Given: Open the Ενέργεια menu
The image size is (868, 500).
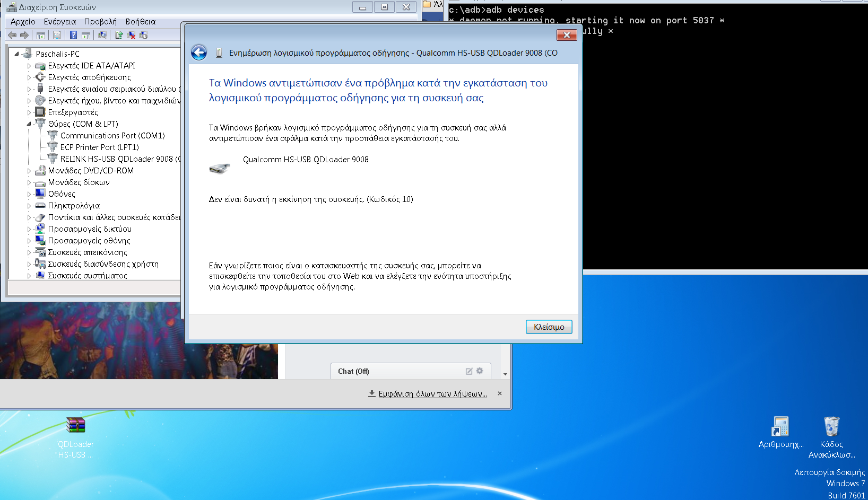Looking at the screenshot, I should tap(60, 22).
